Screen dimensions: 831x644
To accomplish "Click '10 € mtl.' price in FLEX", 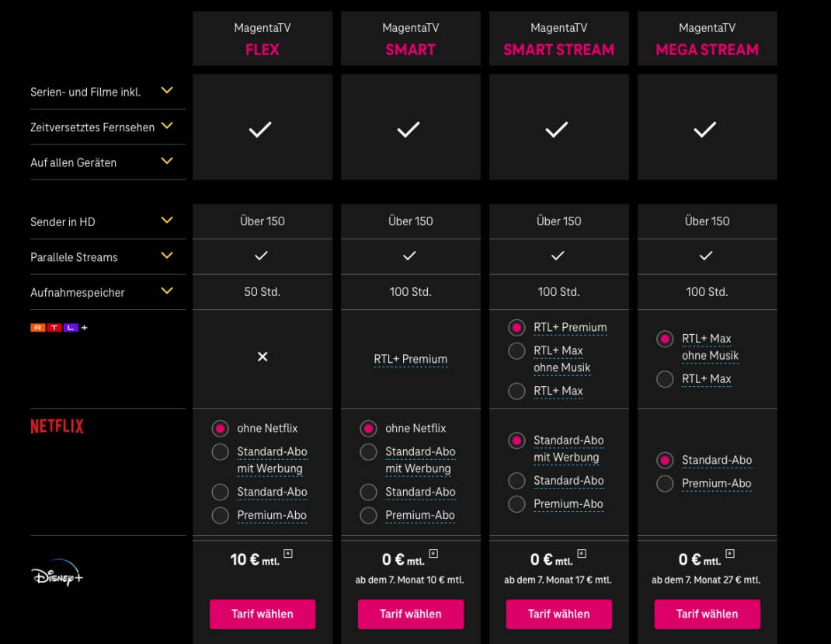I will tap(255, 560).
